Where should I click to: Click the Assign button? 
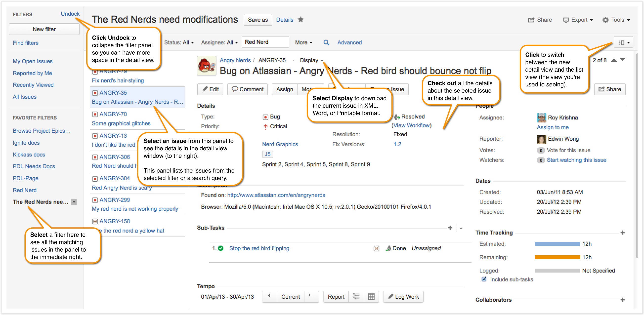pos(284,89)
